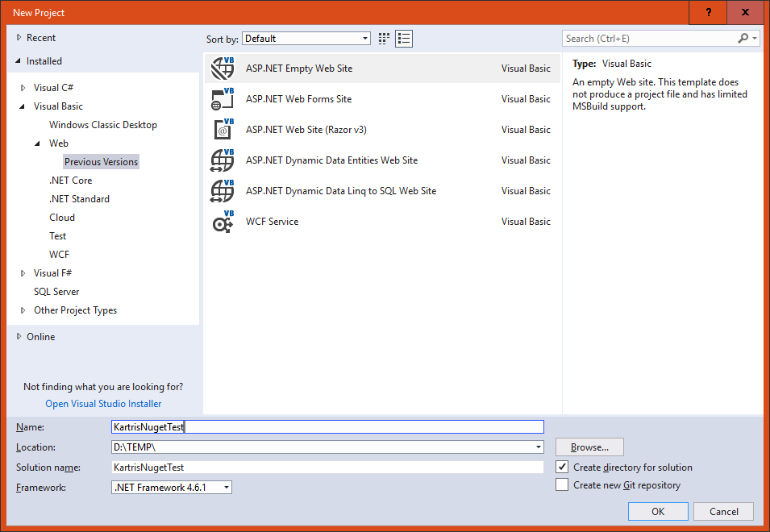The image size is (770, 532).
Task: Click the ASP.NET Web Forms Site template icon
Action: 223,98
